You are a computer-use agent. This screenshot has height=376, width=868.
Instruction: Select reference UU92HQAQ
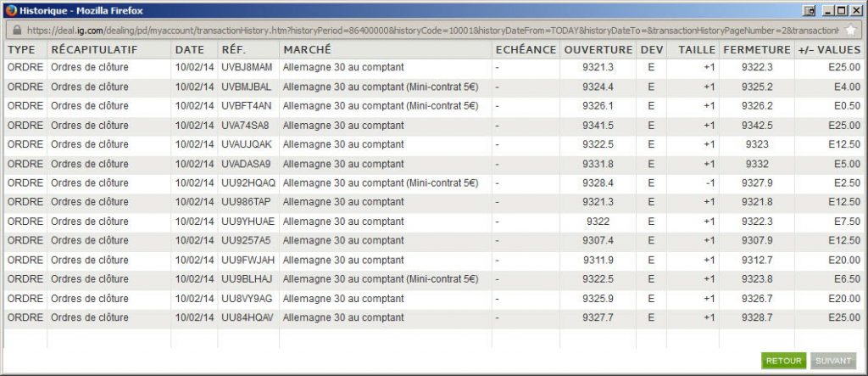pyautogui.click(x=248, y=182)
